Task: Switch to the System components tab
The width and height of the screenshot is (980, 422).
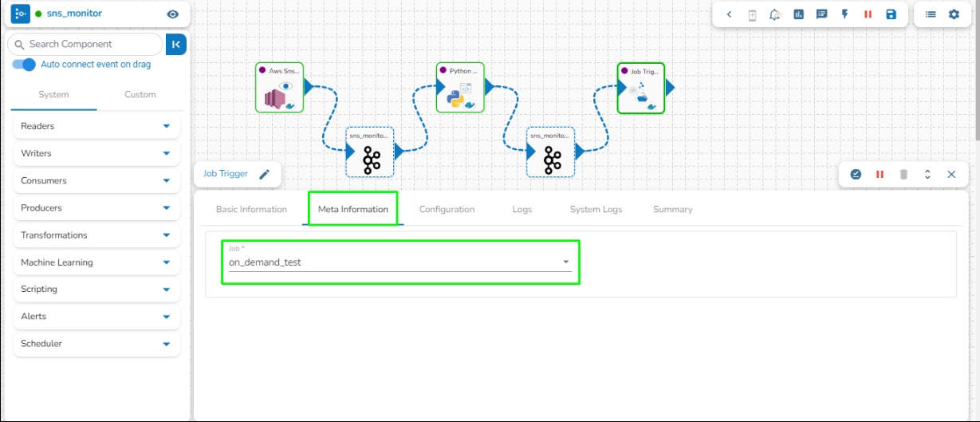Action: [54, 94]
